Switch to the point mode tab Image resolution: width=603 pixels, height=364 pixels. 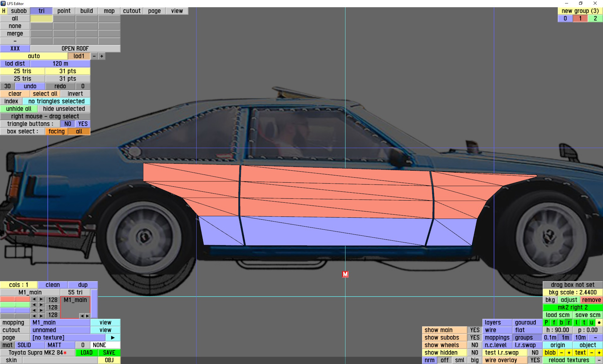[64, 11]
